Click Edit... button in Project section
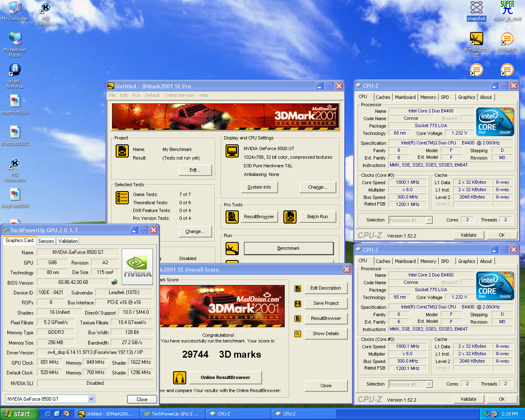This screenshot has height=420, width=525. click(x=195, y=170)
